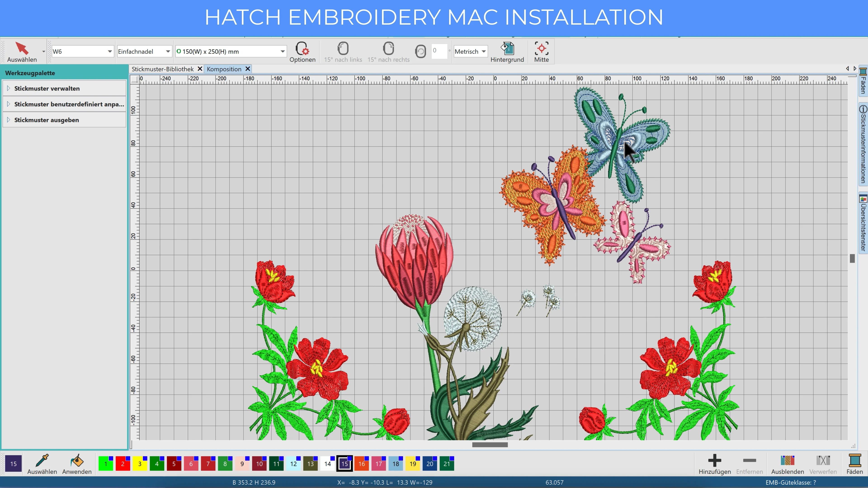Click the Hinzufügen plus icon

[x=714, y=461]
